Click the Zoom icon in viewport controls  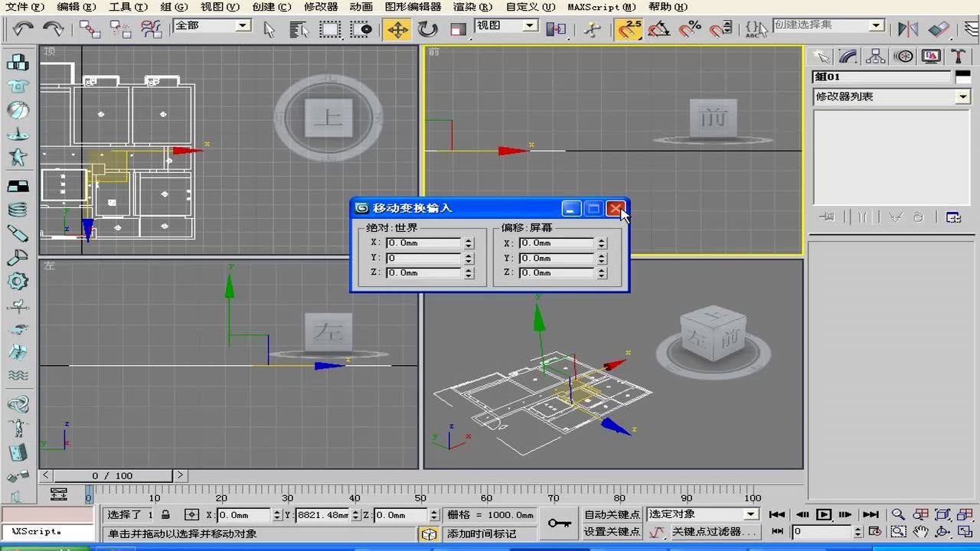[x=897, y=514]
